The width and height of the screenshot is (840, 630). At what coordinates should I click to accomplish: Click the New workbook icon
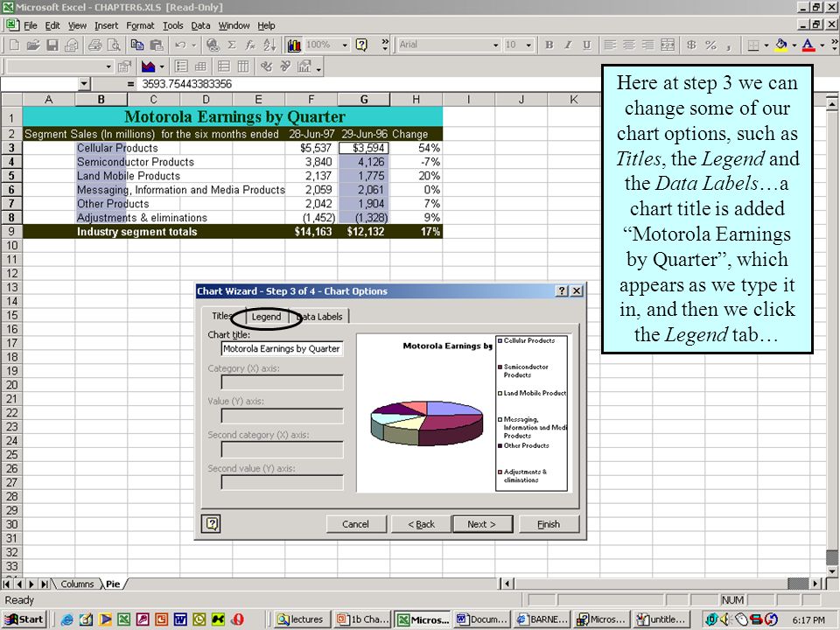click(x=15, y=45)
